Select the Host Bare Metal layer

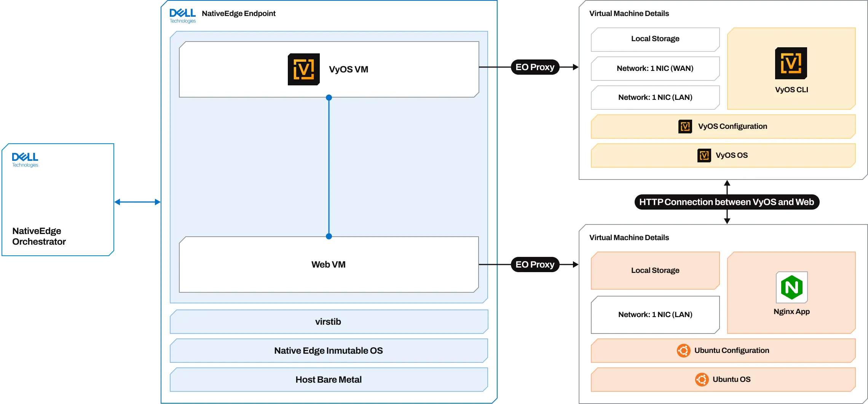329,380
